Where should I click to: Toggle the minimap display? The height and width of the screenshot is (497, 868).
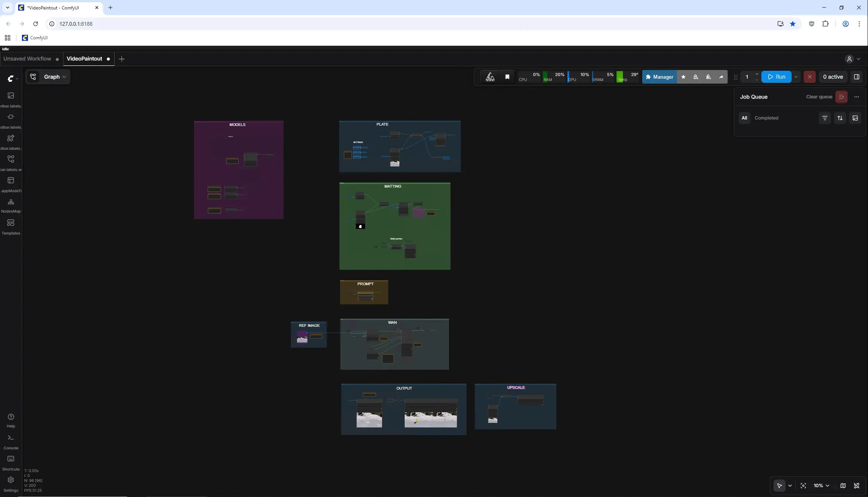(x=843, y=486)
